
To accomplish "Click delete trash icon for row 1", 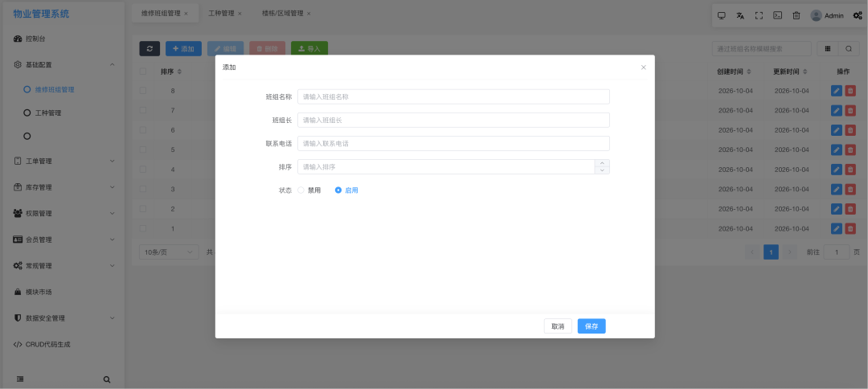I will [850, 228].
